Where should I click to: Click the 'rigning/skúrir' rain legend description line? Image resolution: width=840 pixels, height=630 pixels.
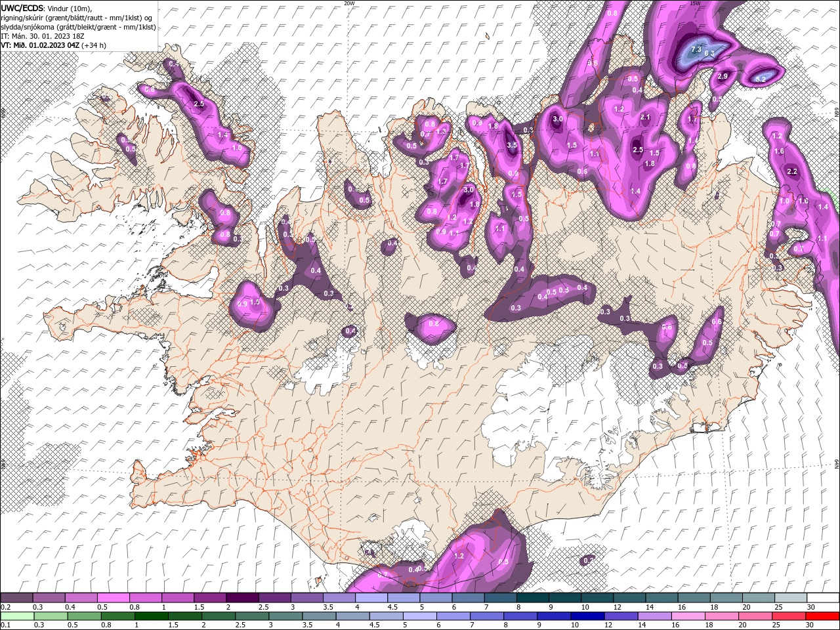point(76,18)
